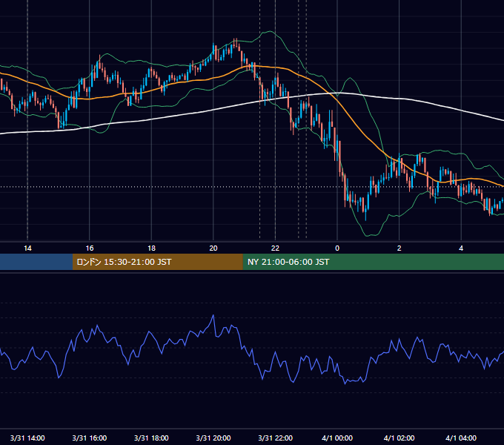The image size is (504, 445).
Task: Click the '4/1 00:00' time label
Action: pyautogui.click(x=337, y=438)
